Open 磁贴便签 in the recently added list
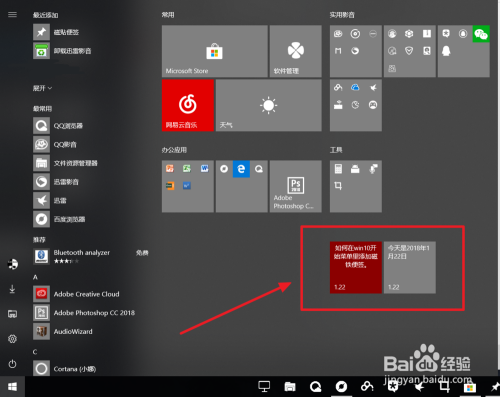500x397 pixels. (x=56, y=32)
